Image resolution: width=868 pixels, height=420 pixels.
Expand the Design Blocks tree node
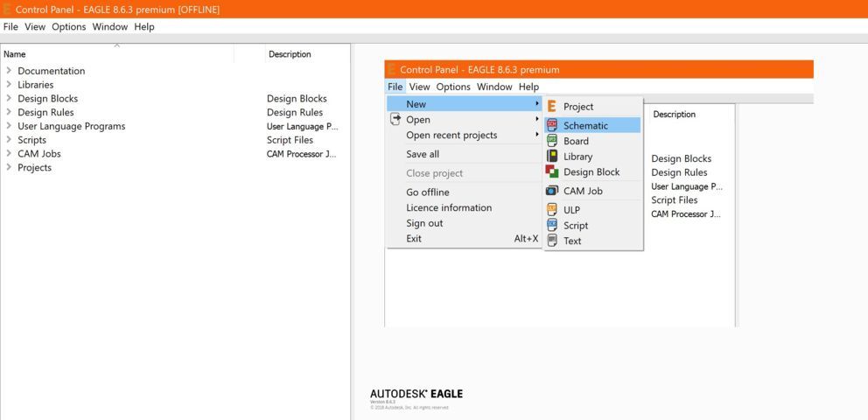point(9,98)
